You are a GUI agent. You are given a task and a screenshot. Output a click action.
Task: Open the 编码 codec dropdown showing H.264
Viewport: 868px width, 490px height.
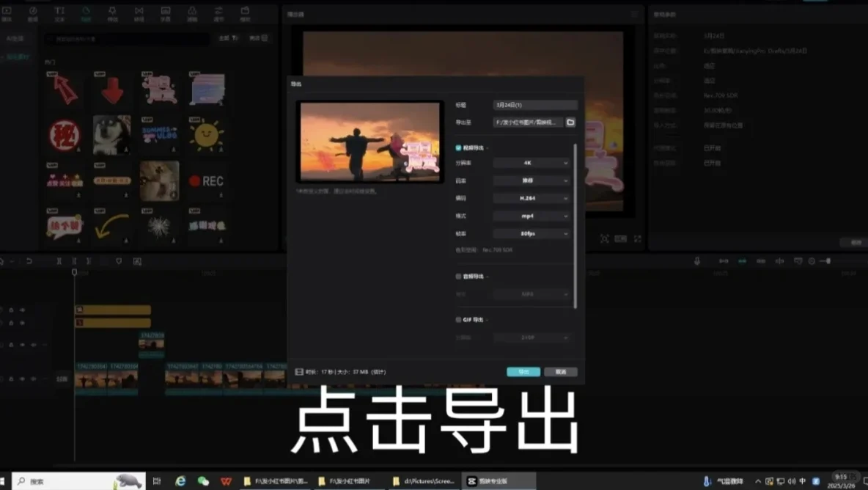pyautogui.click(x=531, y=197)
